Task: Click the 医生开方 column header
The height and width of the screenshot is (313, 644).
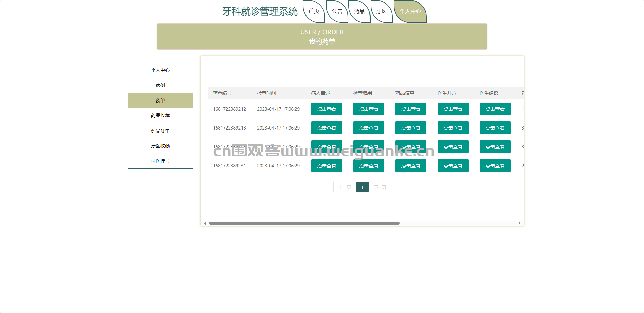Action: click(447, 93)
